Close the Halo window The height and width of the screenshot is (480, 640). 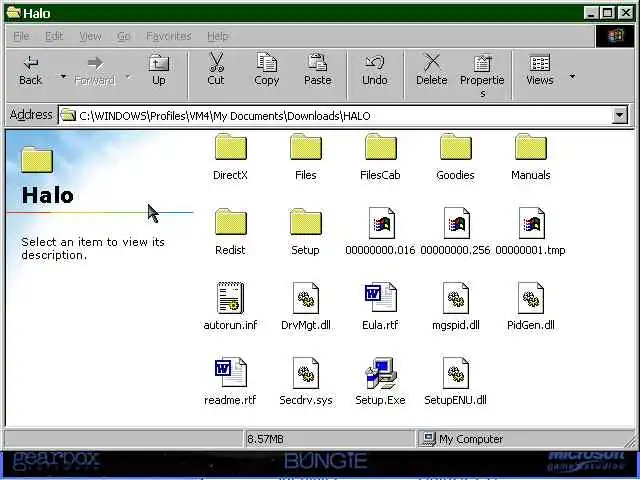pos(626,13)
